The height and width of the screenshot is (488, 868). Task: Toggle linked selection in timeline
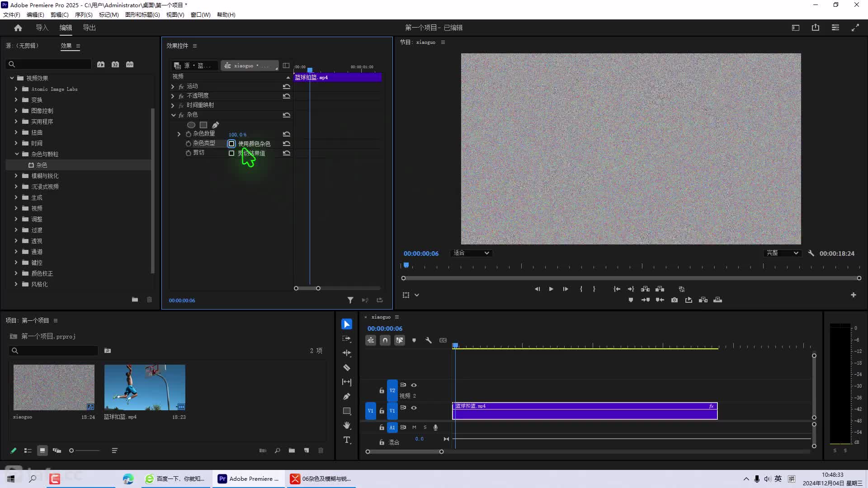click(x=399, y=340)
